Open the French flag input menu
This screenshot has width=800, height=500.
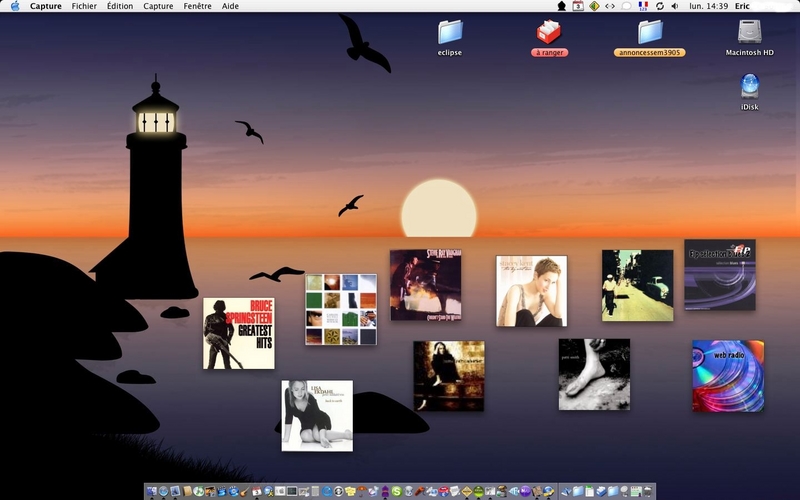coord(643,6)
